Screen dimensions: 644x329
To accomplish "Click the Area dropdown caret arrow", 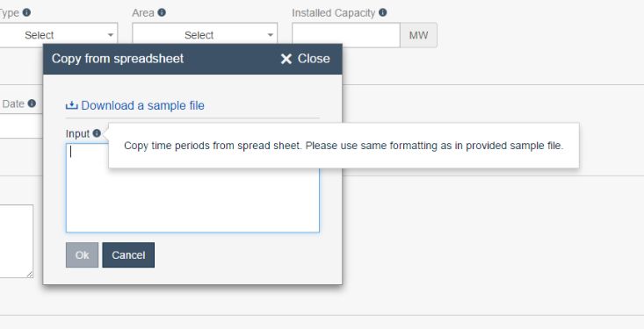I will [x=271, y=35].
